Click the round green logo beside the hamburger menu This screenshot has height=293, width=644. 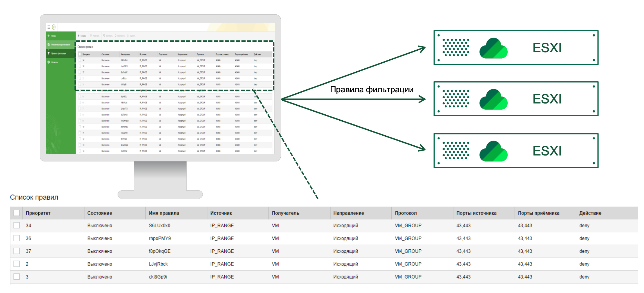[54, 27]
